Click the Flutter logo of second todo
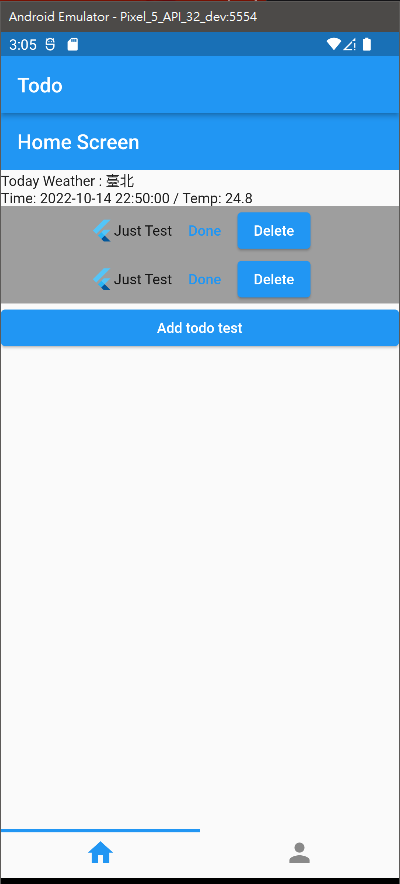Viewport: 400px width, 884px height. tap(102, 279)
